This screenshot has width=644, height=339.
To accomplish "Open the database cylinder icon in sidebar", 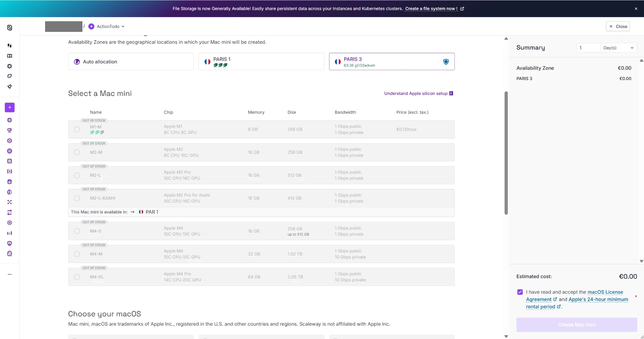I will pos(10,182).
